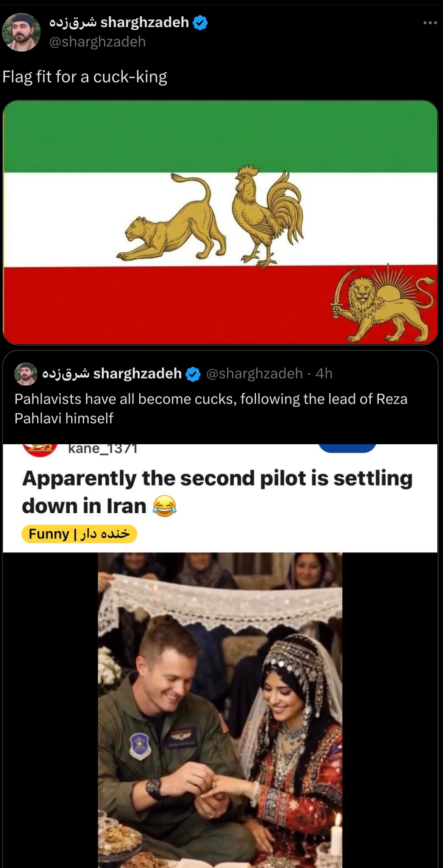Click the small avatar in quoted tweet
Viewport: 443px width, 868px height.
[26, 374]
